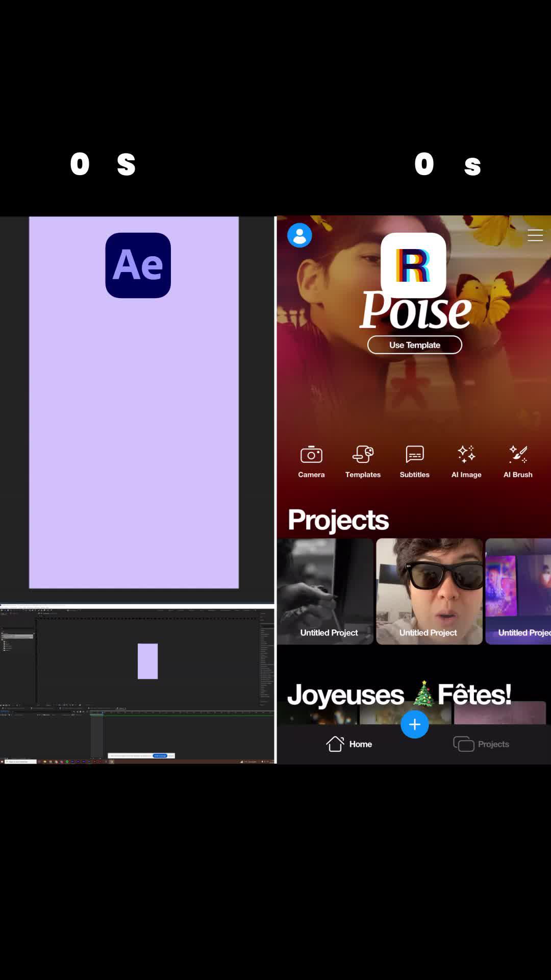Open the AI Image tool
The image size is (551, 980).
click(466, 461)
